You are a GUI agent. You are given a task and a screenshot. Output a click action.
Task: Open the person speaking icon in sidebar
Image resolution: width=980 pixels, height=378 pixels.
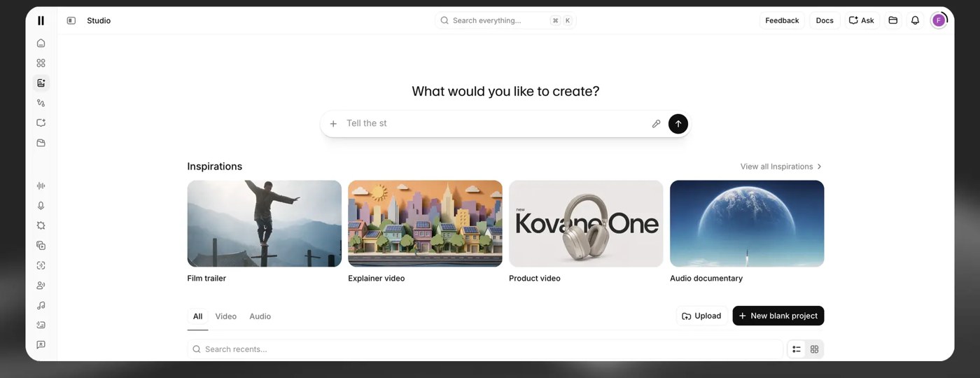[41, 286]
